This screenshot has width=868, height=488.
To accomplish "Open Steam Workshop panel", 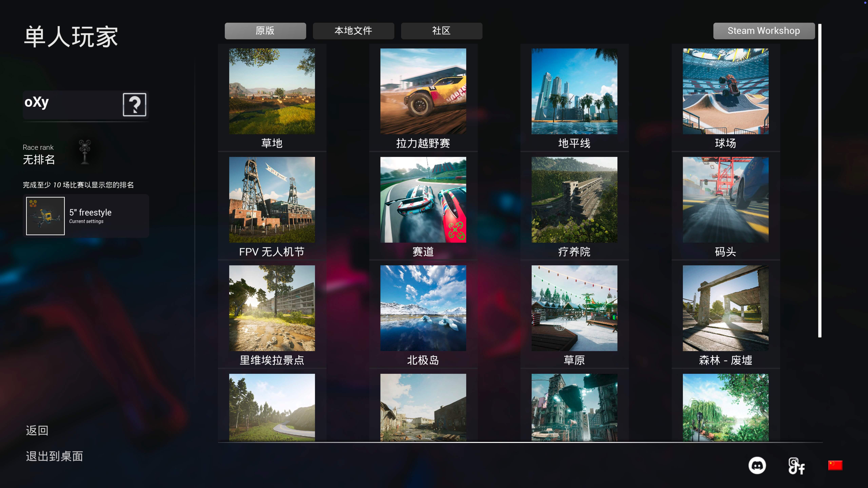I will tap(764, 30).
